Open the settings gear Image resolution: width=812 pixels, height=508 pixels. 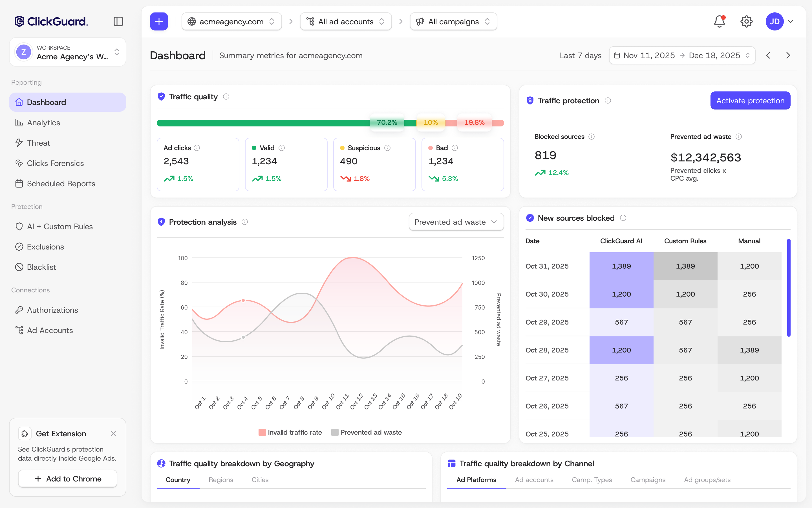tap(746, 21)
